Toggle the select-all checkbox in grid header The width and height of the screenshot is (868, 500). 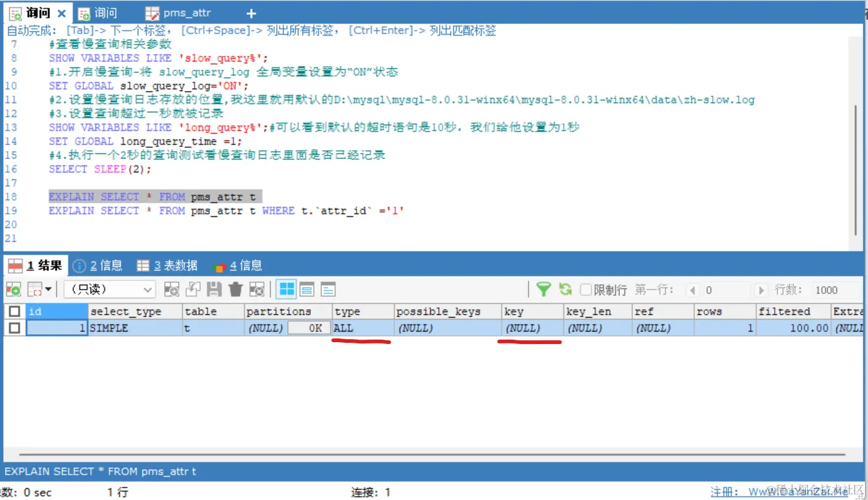pos(14,311)
